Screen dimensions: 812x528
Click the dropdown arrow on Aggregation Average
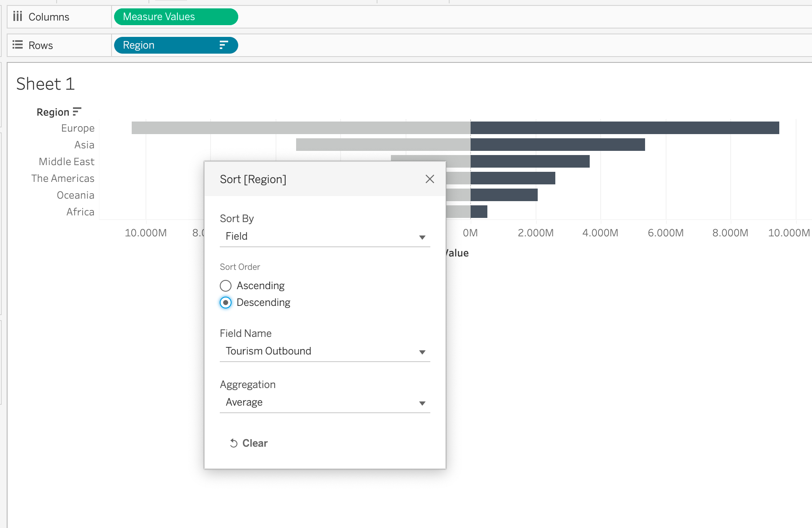(423, 403)
